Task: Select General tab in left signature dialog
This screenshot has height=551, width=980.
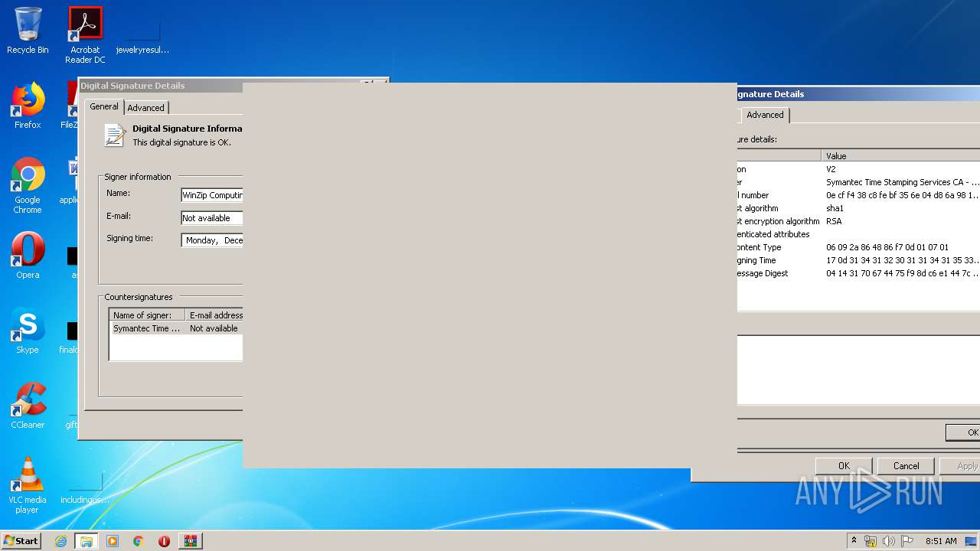Action: pos(104,106)
